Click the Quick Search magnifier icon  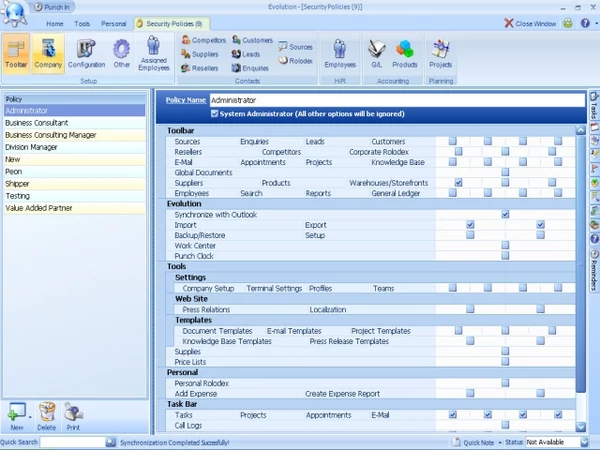tap(111, 442)
